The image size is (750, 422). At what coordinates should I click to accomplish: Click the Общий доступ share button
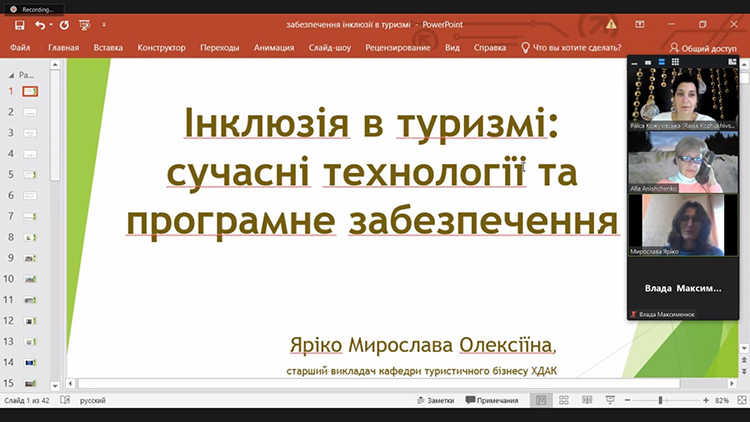click(x=703, y=48)
